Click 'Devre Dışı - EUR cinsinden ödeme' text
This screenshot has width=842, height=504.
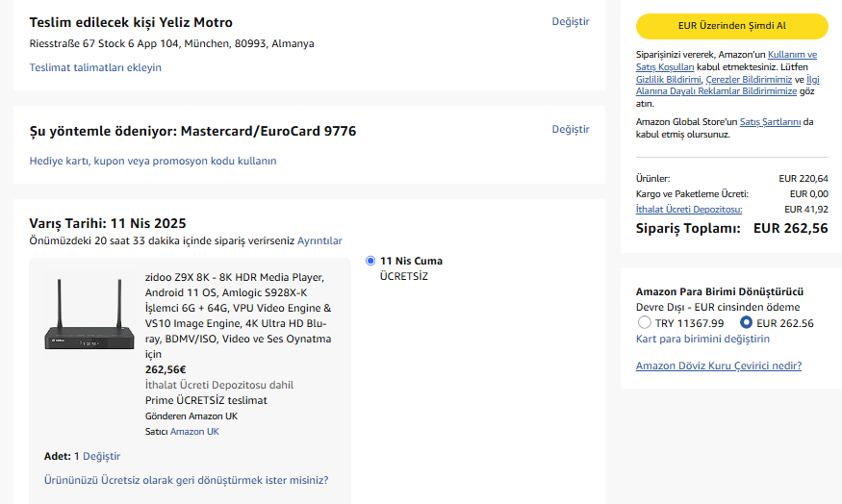[x=718, y=308]
